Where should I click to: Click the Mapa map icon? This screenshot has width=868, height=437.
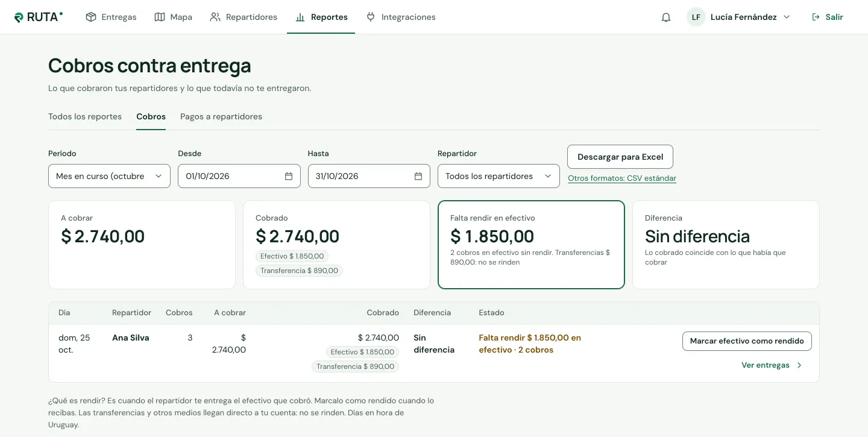click(160, 17)
